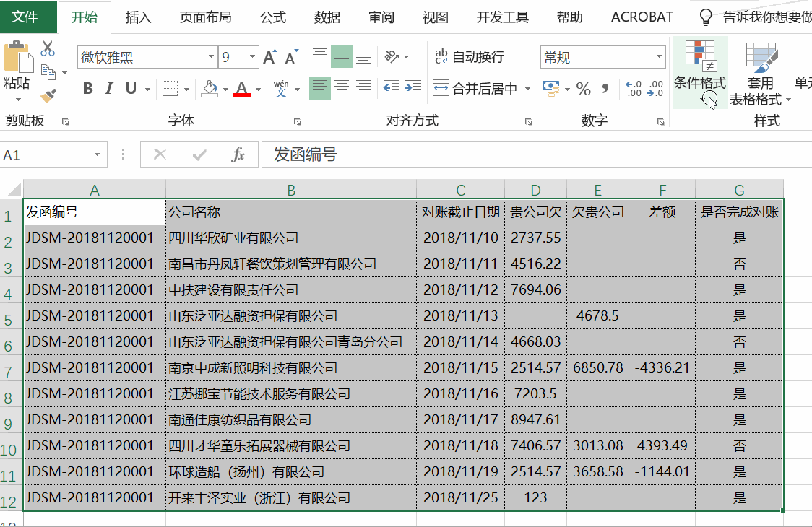Expand font color dropdown arrow
The width and height of the screenshot is (812, 527).
258,89
